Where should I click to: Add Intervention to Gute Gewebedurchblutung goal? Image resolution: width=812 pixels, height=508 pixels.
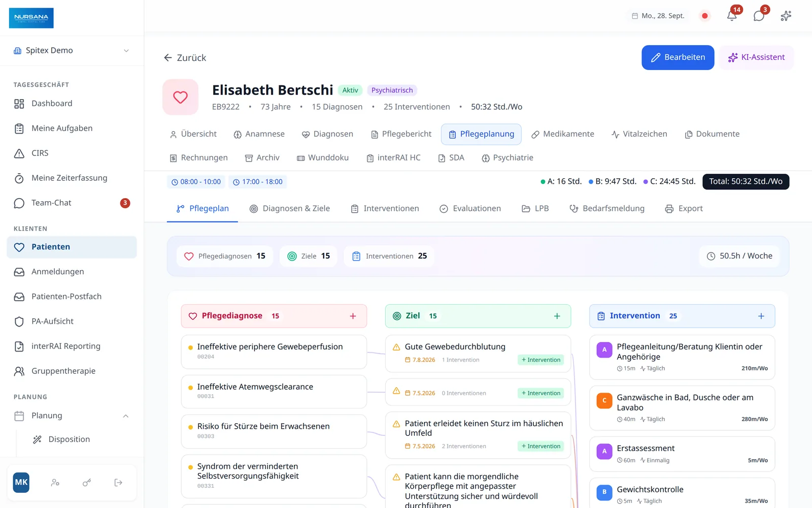pos(540,360)
